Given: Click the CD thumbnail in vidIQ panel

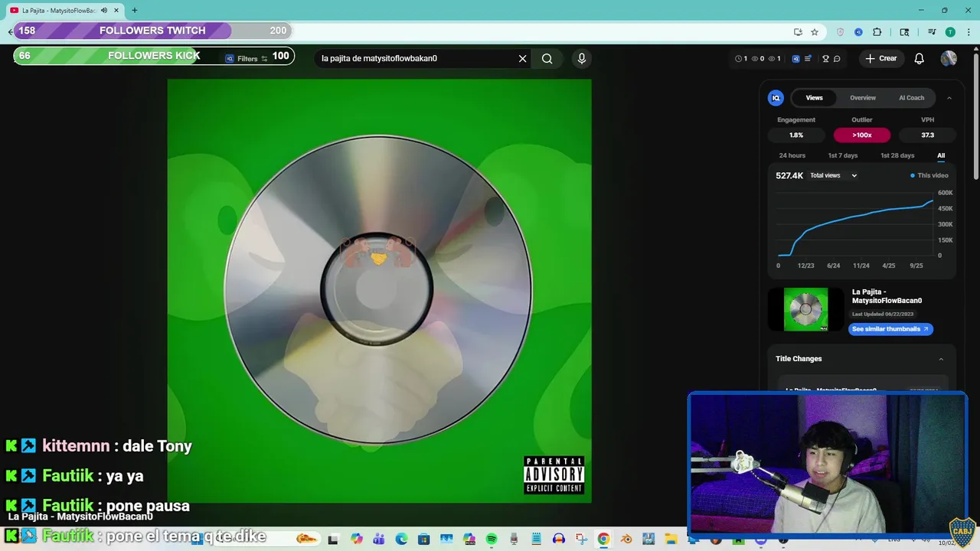Looking at the screenshot, I should pyautogui.click(x=805, y=309).
